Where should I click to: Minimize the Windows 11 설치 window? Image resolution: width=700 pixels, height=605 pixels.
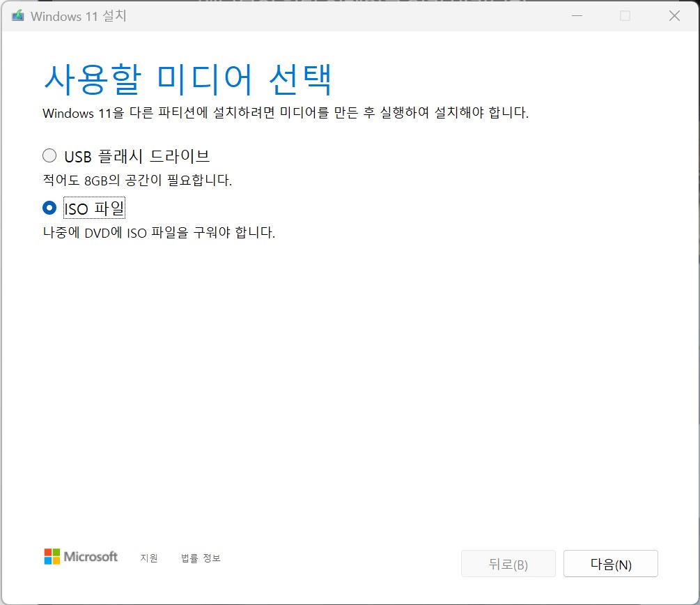pyautogui.click(x=577, y=16)
